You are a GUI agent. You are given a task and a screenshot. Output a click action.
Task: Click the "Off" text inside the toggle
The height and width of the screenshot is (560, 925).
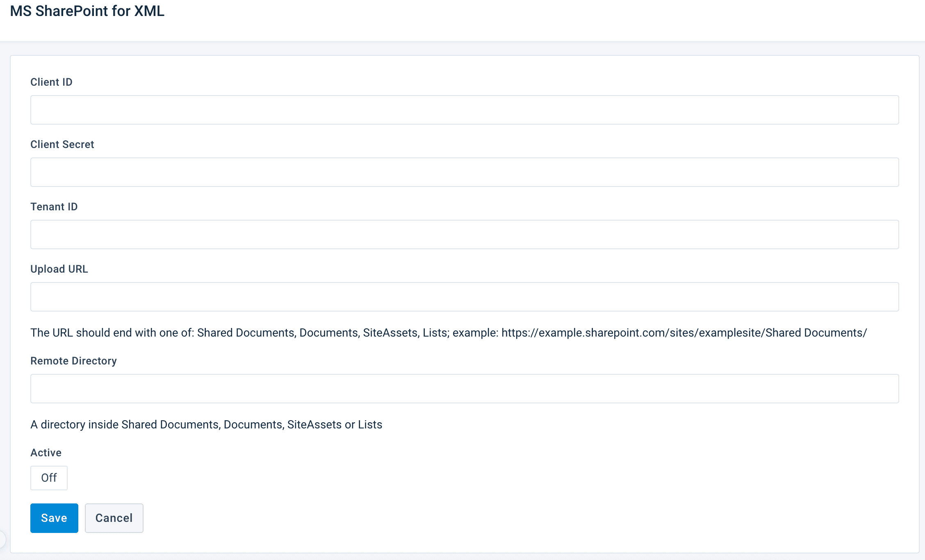[x=49, y=478]
